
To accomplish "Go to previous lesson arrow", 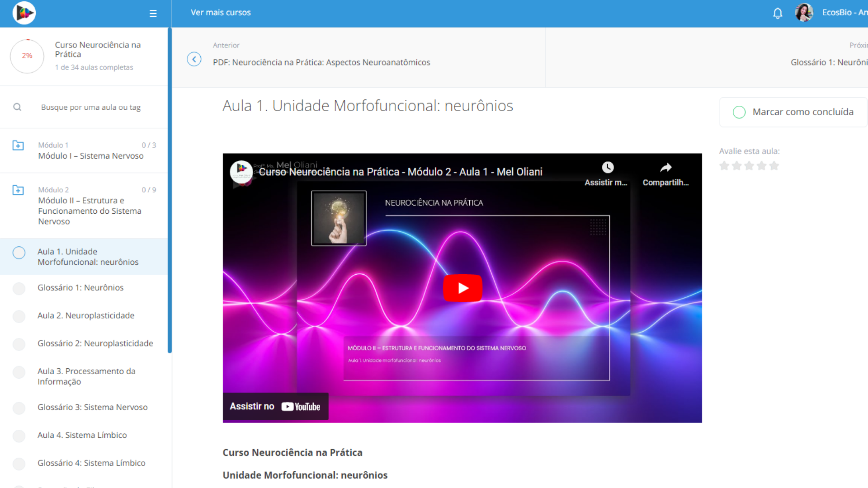I will coord(194,59).
